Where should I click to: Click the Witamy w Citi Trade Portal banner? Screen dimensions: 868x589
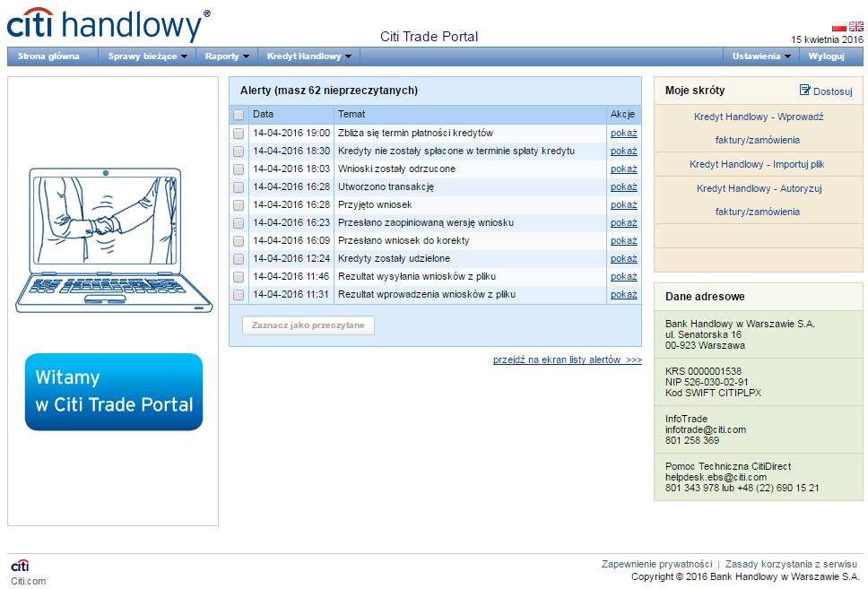coord(114,392)
